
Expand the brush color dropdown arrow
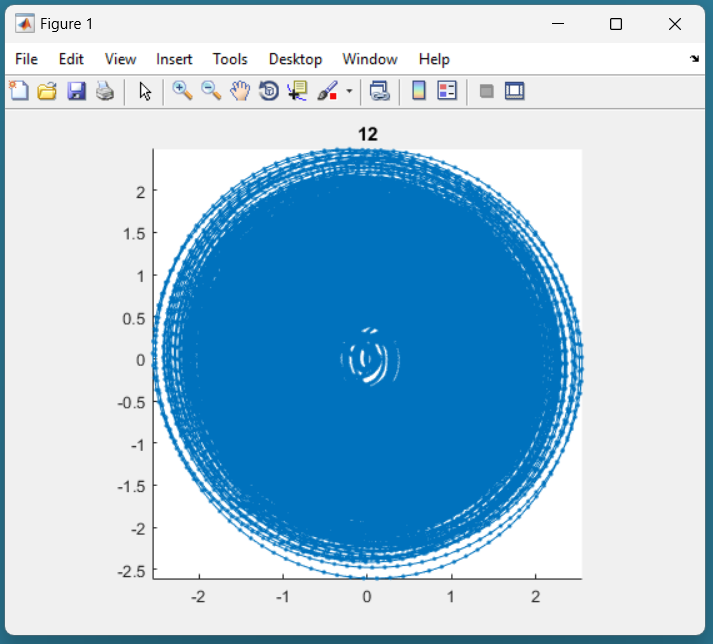tap(349, 91)
